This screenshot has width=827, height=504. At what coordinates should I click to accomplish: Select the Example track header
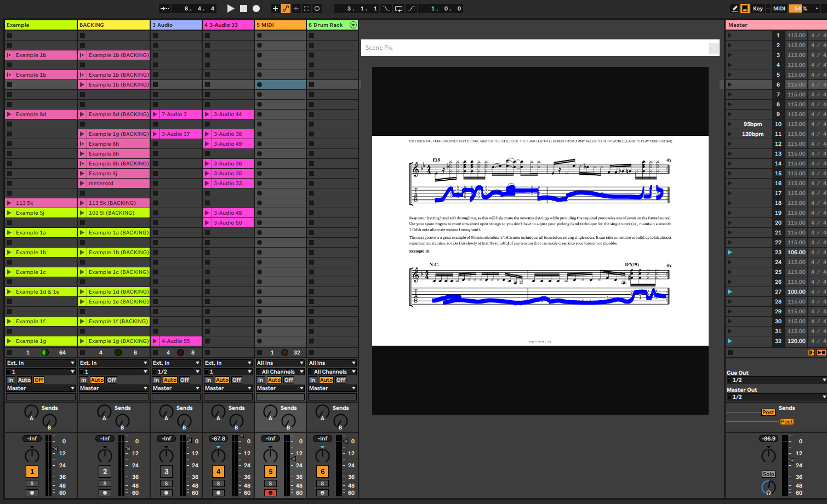point(41,25)
